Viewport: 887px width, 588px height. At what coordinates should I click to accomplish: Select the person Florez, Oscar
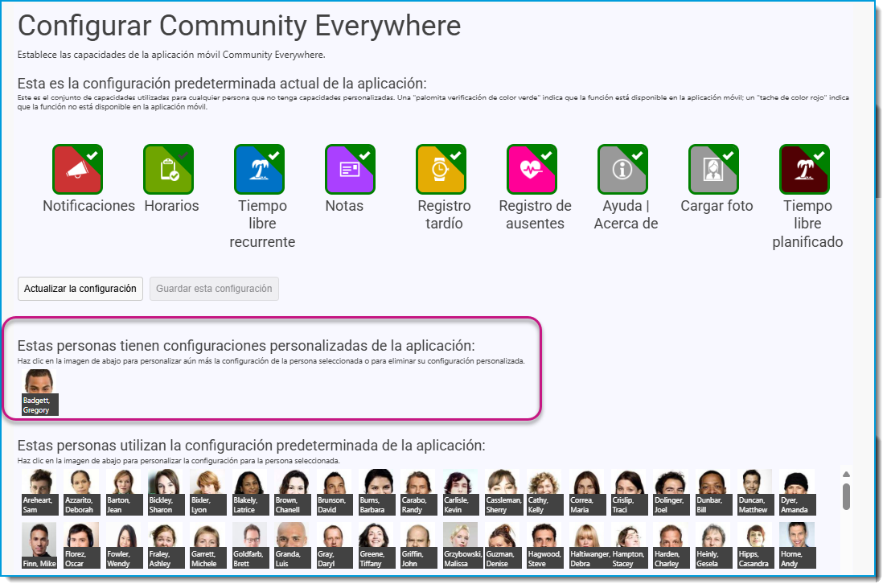click(x=81, y=545)
